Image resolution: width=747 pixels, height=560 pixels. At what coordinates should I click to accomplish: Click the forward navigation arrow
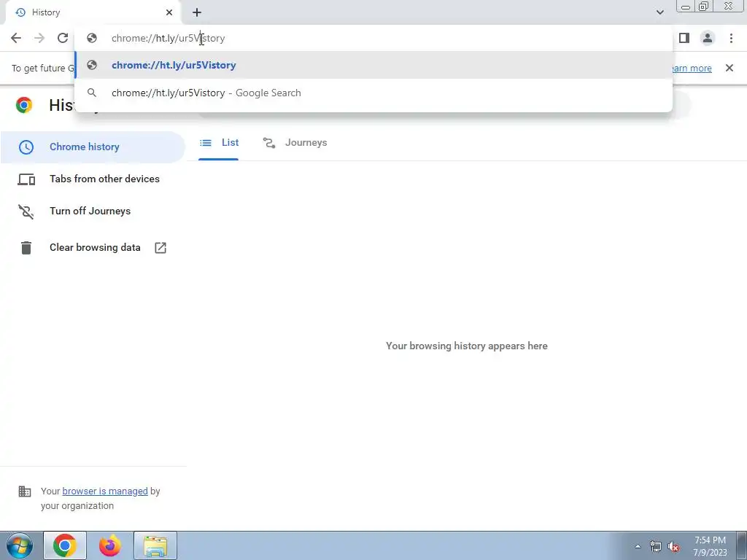pyautogui.click(x=39, y=38)
